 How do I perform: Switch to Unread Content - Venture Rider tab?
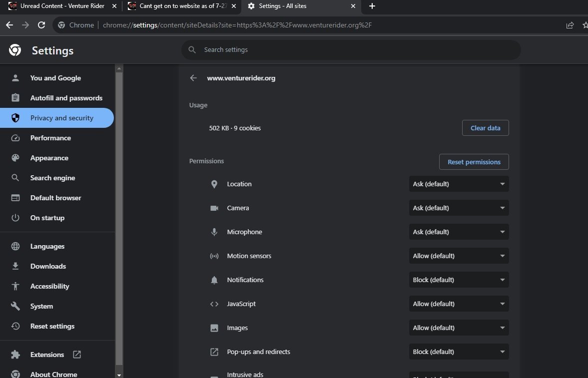tap(62, 6)
